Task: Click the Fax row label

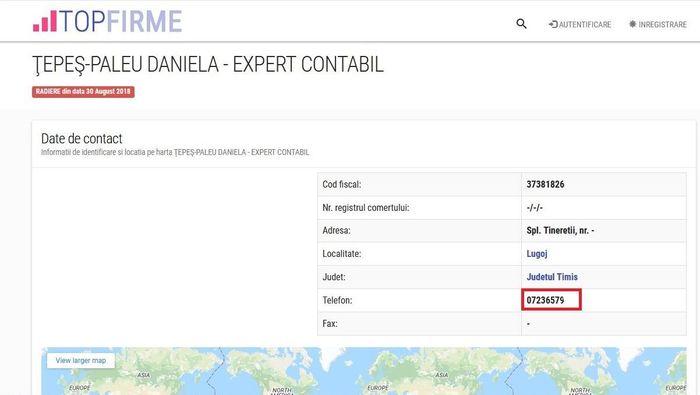Action: tap(329, 324)
